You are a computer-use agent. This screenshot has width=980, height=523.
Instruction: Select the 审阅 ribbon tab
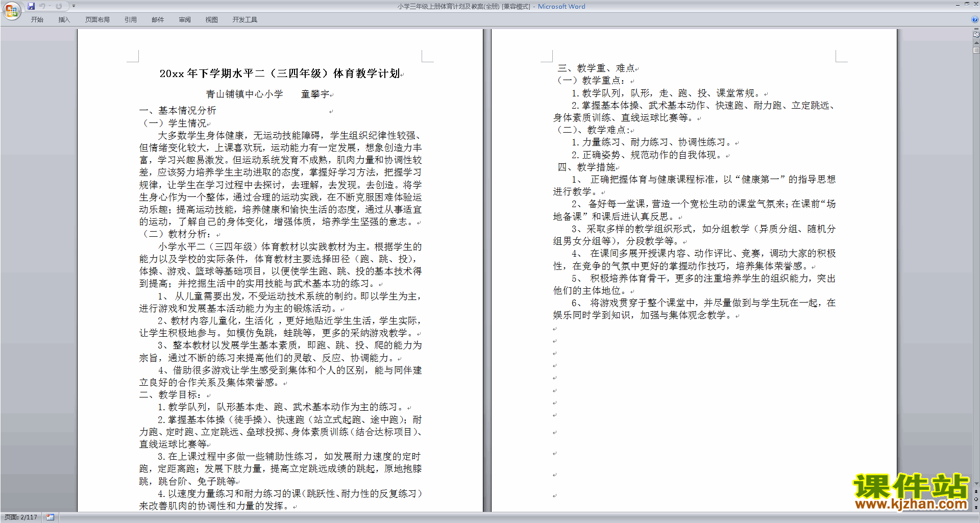click(x=185, y=20)
